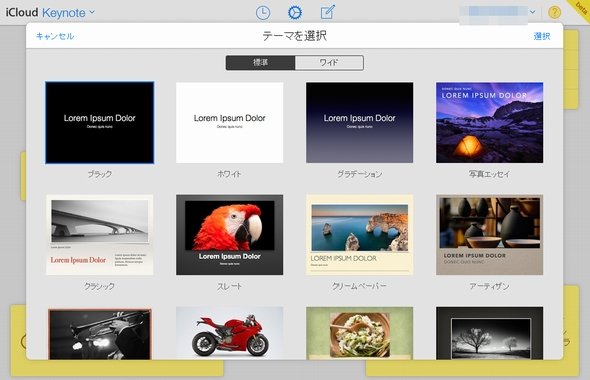The image size is (590, 380).
Task: Choose the ホワイト theme thumbnail
Action: 230,123
